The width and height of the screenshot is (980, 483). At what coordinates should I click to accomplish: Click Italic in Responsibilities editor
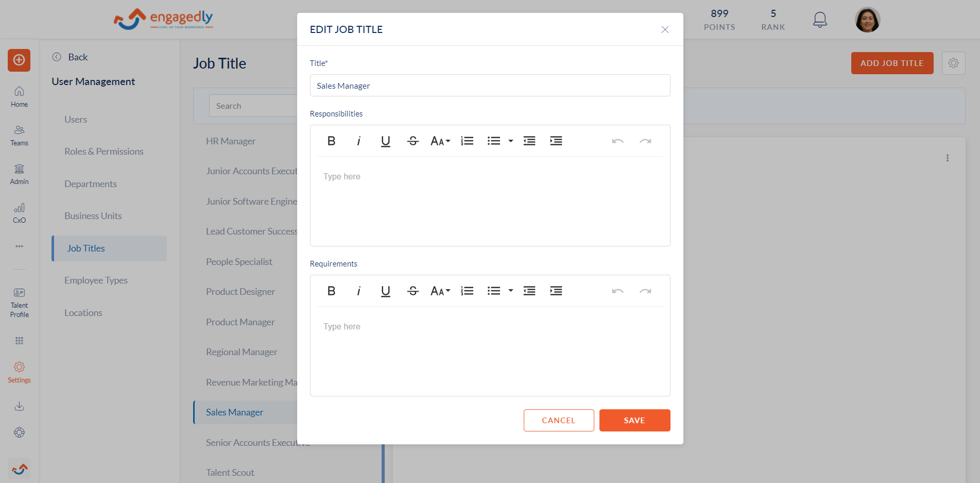358,141
